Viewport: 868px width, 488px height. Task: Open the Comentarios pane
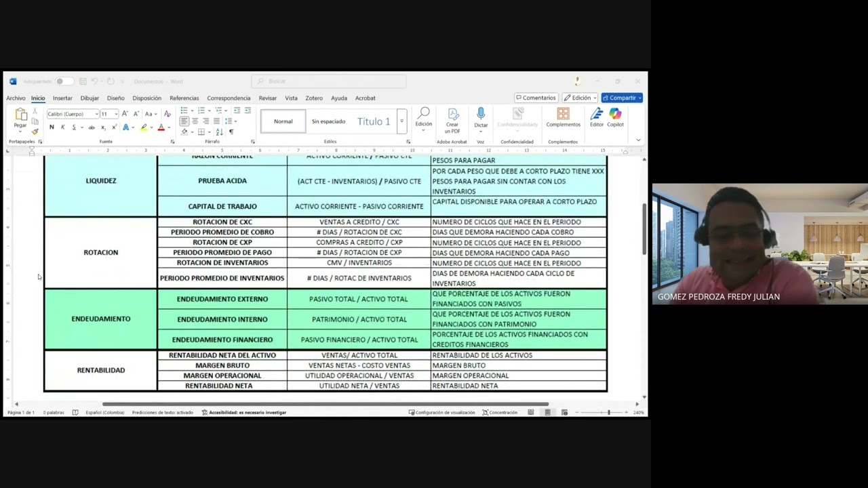(536, 98)
